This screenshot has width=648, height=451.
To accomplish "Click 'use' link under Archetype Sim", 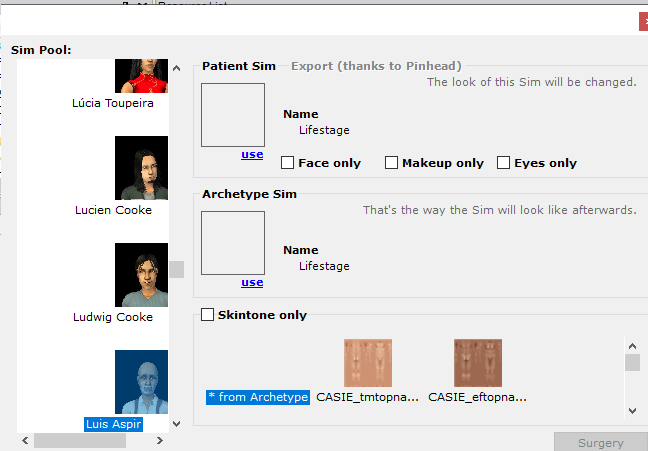I will pos(252,283).
